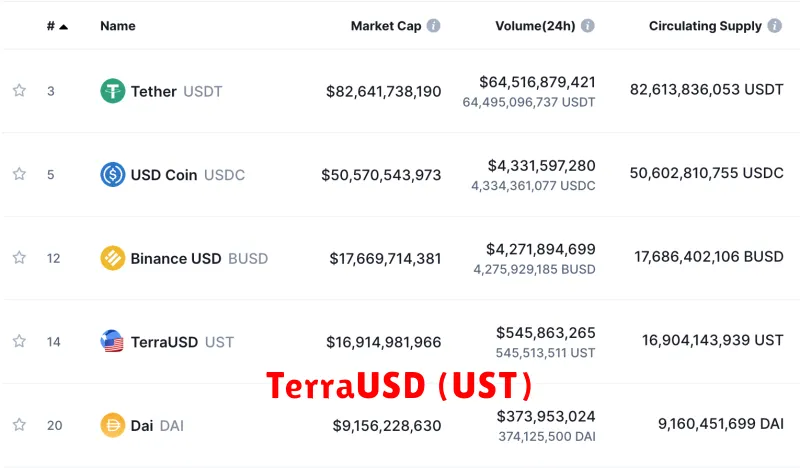Toggle the watchlist star for TerraUSD
Screen dimensions: 800x468
[x=19, y=341]
